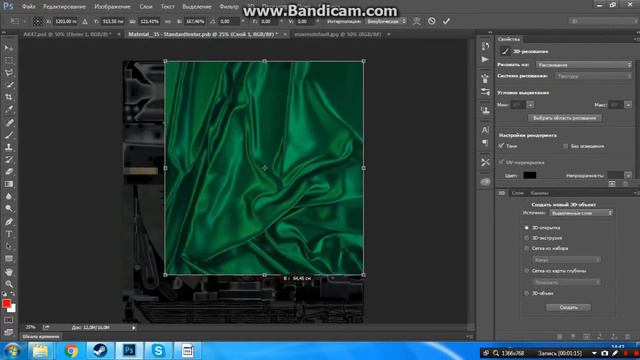
Task: Select the Zoom tool in toolbox
Action: click(x=9, y=284)
